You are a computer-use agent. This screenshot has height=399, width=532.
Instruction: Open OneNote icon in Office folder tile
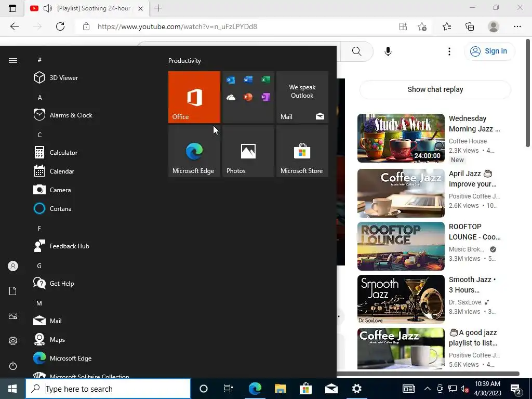pos(265,97)
